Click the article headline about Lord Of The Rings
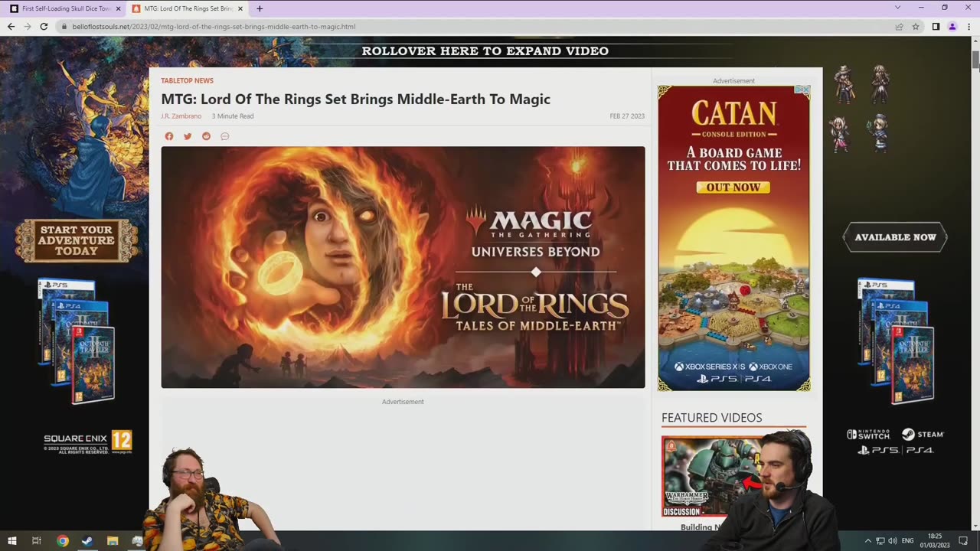The height and width of the screenshot is (551, 980). 355,99
